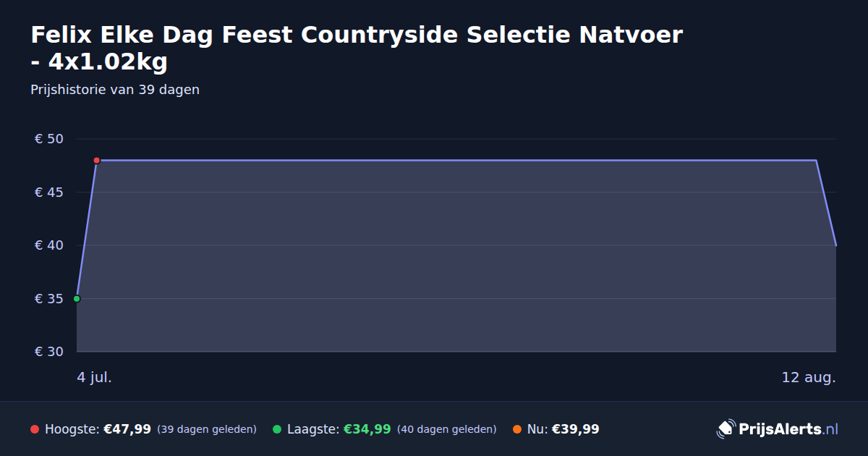This screenshot has height=456, width=868.
Task: Click the 12 aug. end date label
Action: tap(809, 377)
